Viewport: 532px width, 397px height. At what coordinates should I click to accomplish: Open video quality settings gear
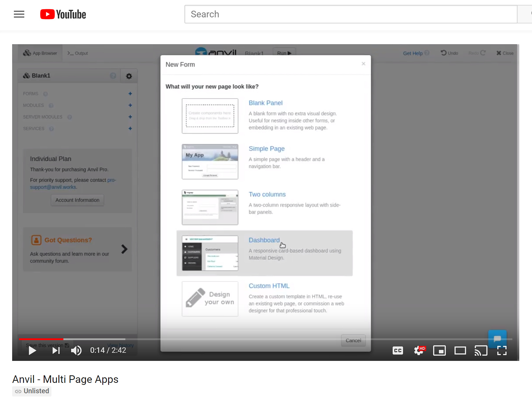click(419, 350)
